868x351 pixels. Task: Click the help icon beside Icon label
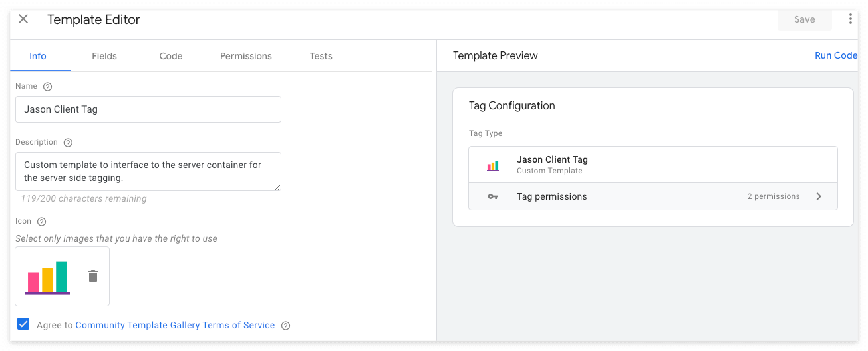click(x=41, y=222)
